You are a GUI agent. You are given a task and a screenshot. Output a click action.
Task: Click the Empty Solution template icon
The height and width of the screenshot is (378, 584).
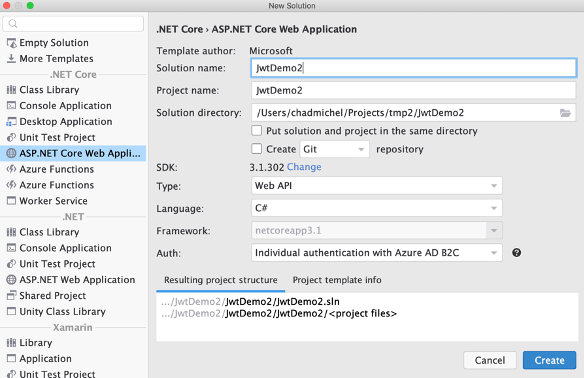click(12, 43)
